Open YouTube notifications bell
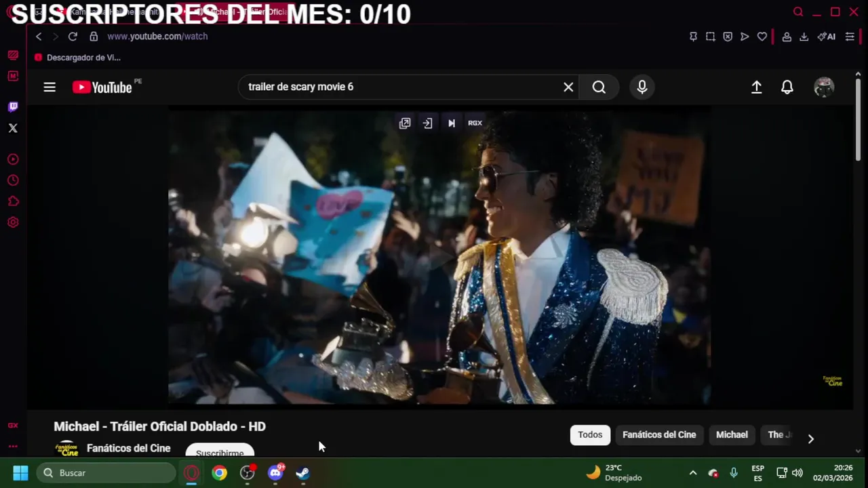The image size is (868, 488). point(787,87)
